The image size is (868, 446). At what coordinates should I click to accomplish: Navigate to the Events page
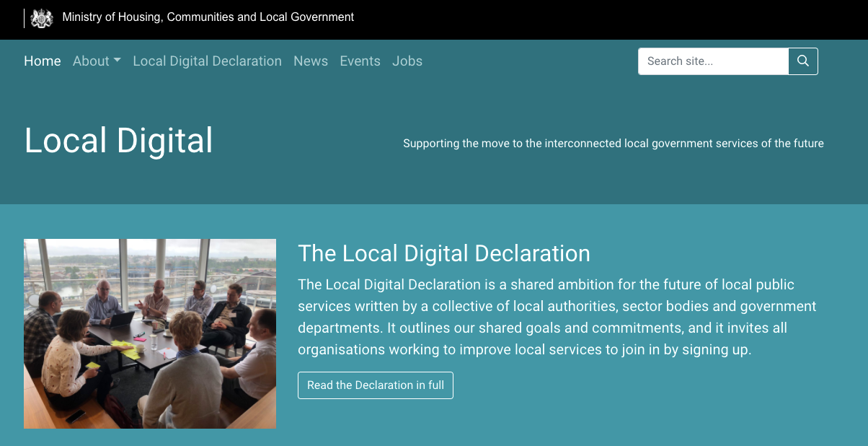click(x=360, y=61)
